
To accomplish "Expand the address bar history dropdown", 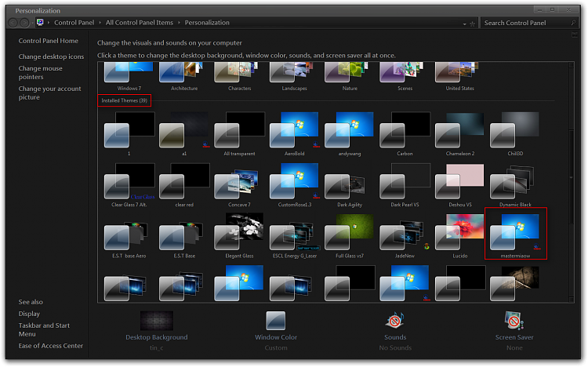I will click(465, 24).
